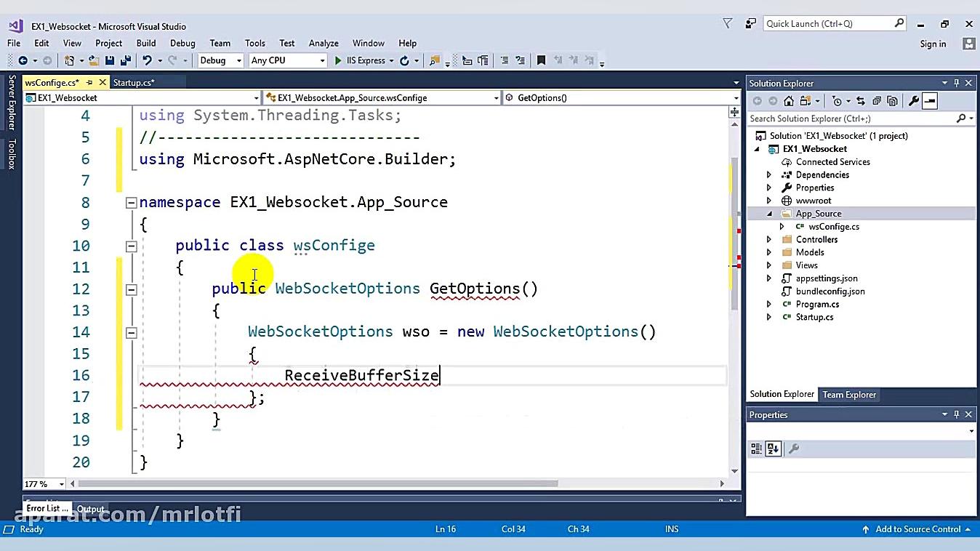Click the Sign in link

point(933,44)
